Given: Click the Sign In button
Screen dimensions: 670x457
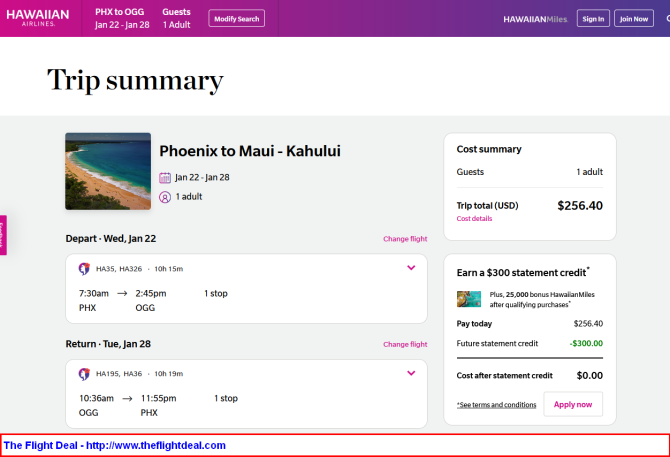Looking at the screenshot, I should tap(593, 18).
